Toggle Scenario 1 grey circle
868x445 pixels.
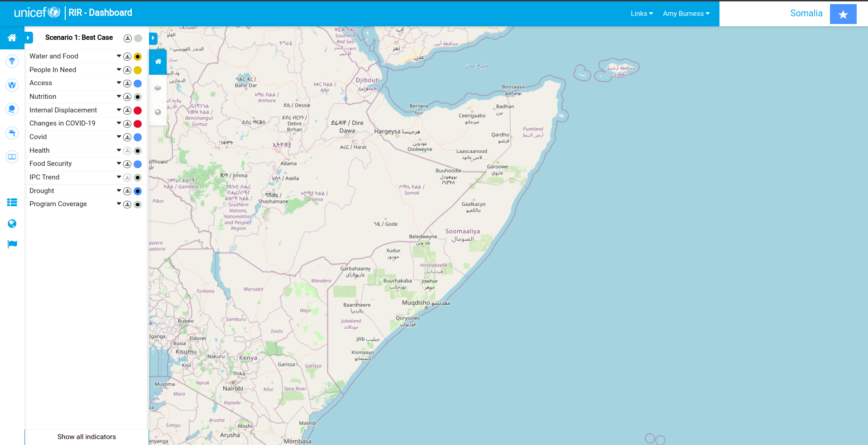pos(138,39)
